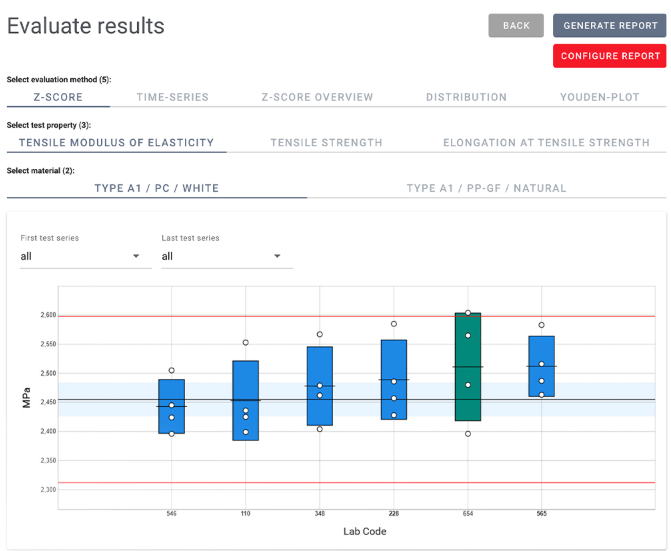The image size is (671, 551).
Task: Select the Z-Score evaluation tab
Action: point(58,97)
